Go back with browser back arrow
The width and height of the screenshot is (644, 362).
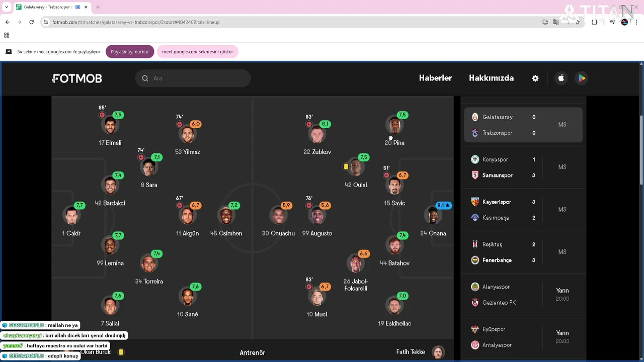click(x=7, y=22)
